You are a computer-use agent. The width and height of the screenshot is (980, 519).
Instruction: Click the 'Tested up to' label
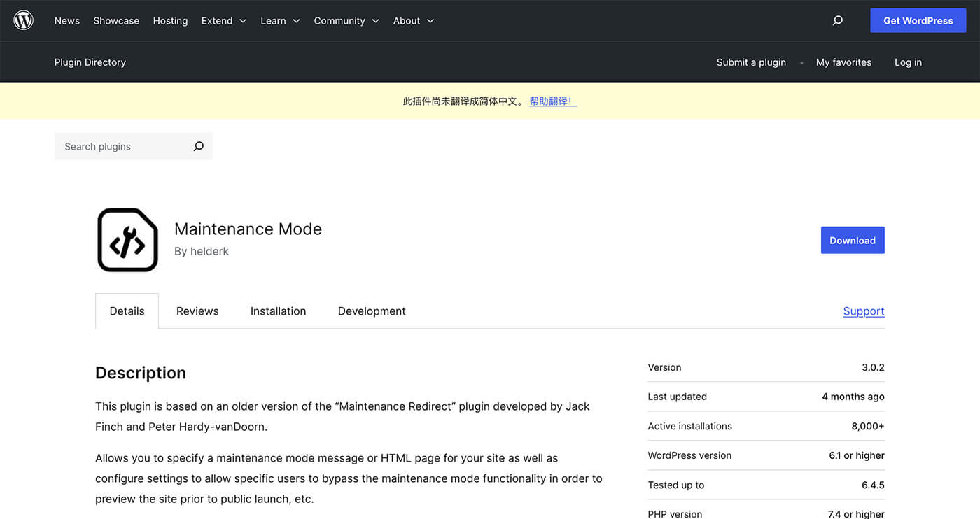click(x=676, y=485)
